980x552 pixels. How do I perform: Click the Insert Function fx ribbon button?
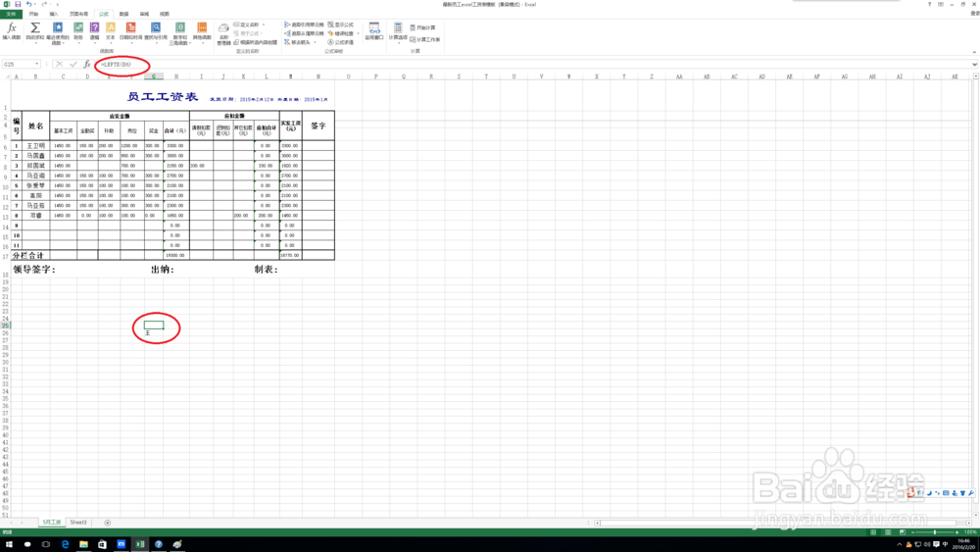click(11, 31)
